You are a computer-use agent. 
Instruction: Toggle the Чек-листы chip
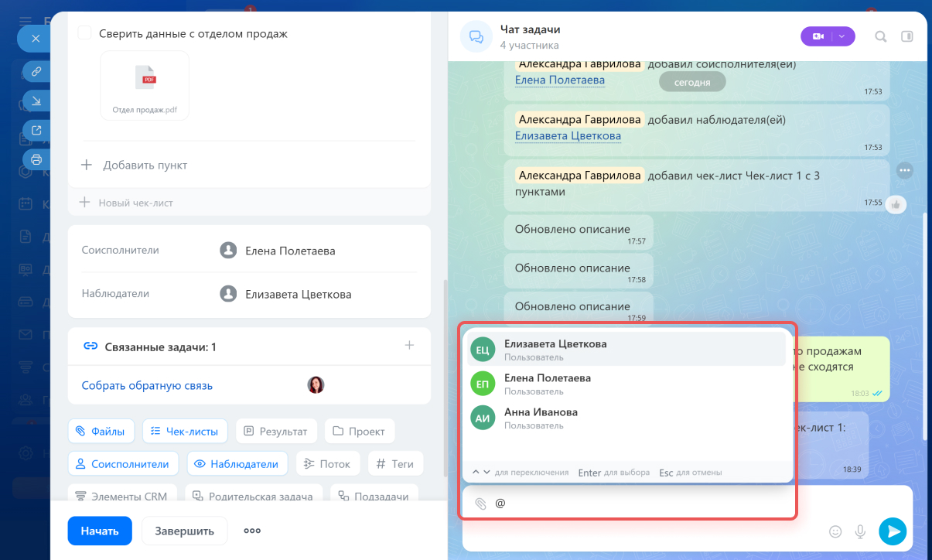184,432
